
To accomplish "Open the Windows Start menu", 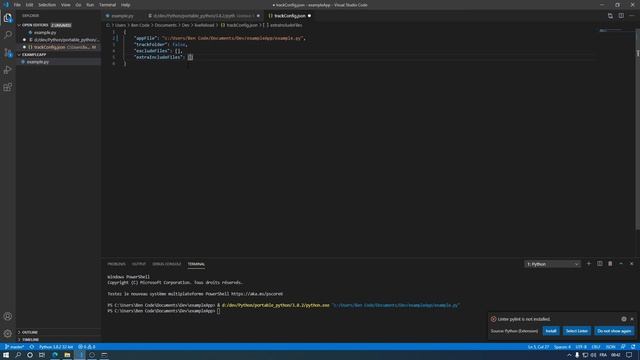I will 6,355.
